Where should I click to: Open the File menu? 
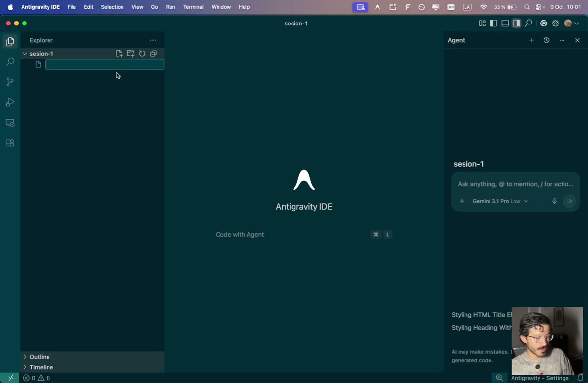click(72, 7)
